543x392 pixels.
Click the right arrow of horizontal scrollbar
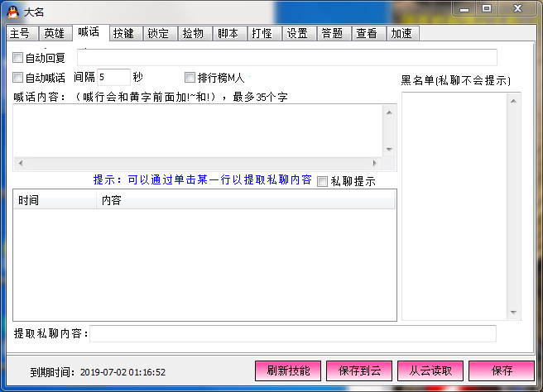pyautogui.click(x=375, y=163)
